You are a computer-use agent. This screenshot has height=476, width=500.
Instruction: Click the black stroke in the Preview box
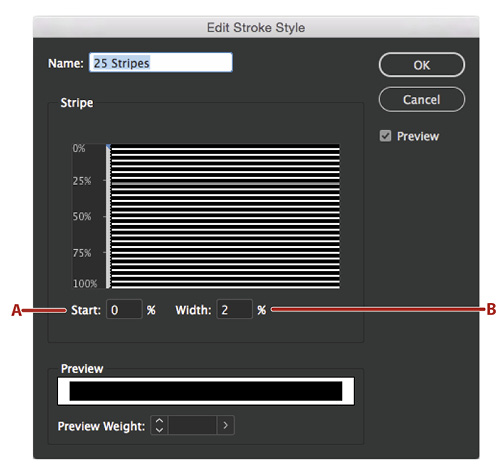[x=206, y=391]
